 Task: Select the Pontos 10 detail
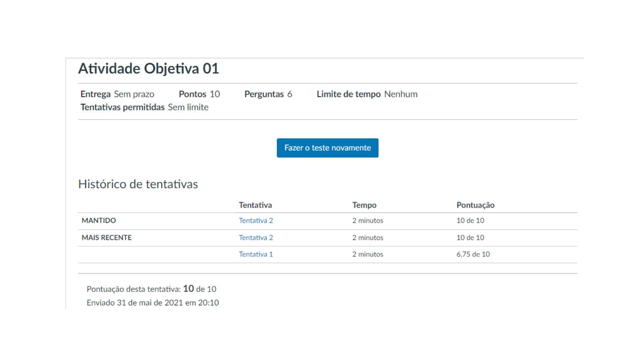[x=199, y=94]
